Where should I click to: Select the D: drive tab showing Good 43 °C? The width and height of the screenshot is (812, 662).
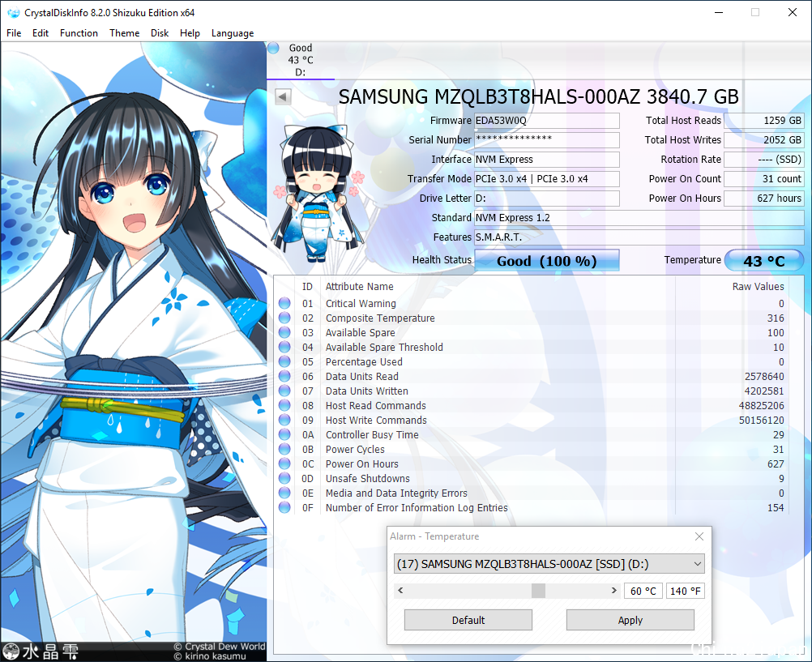click(x=301, y=60)
